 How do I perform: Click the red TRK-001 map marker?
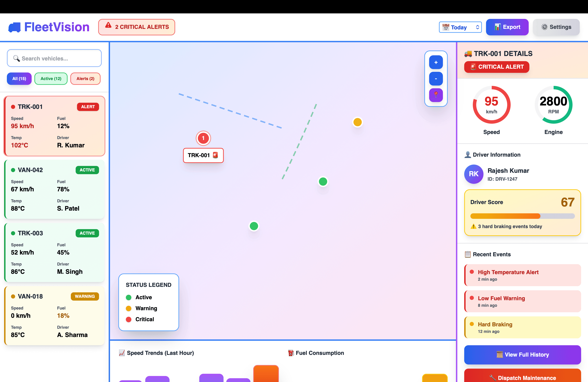click(203, 138)
